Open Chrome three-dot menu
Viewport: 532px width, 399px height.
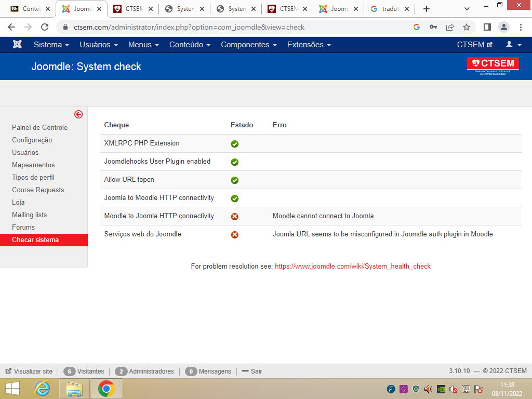521,27
